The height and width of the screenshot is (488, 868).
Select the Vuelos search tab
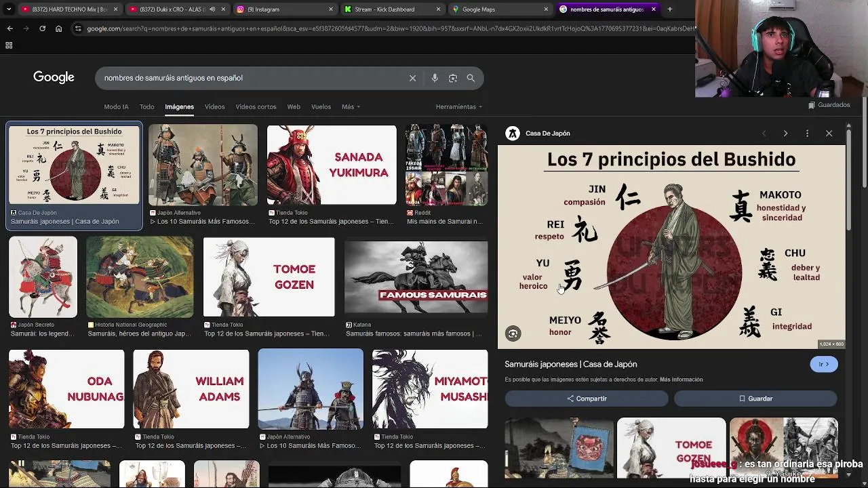[x=321, y=107]
